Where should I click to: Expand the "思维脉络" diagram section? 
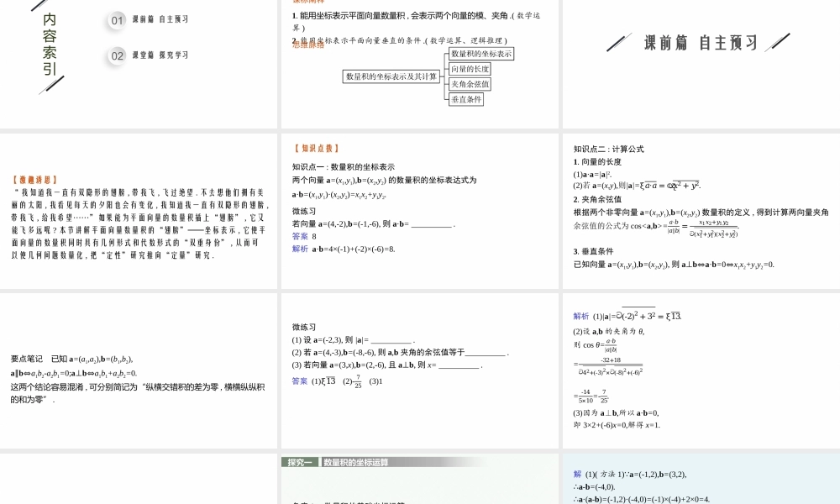pos(307,46)
